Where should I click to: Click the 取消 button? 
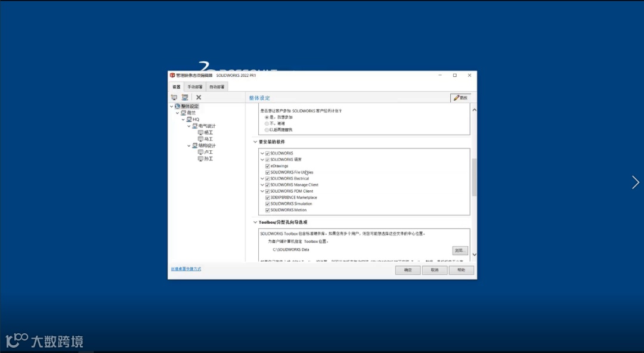(x=435, y=270)
